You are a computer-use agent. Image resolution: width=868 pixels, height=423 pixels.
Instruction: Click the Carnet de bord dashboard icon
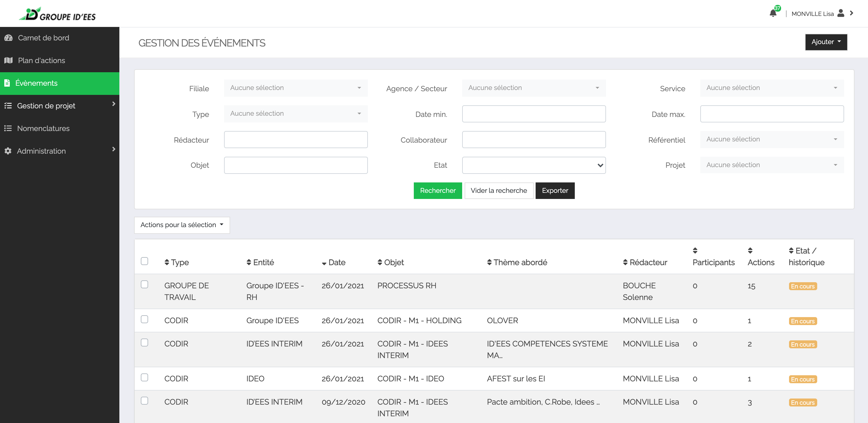click(8, 38)
